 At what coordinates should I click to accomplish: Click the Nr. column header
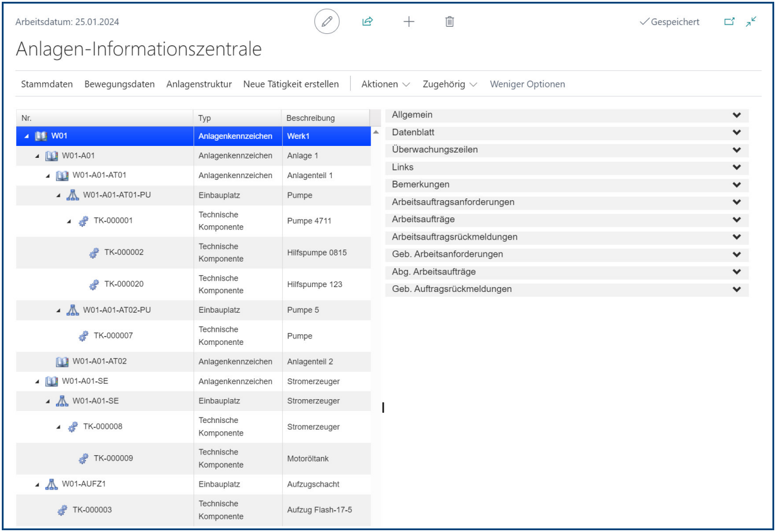(104, 118)
